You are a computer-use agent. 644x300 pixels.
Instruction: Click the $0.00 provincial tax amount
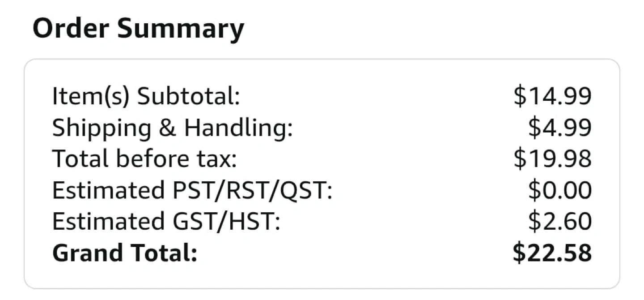point(560,190)
